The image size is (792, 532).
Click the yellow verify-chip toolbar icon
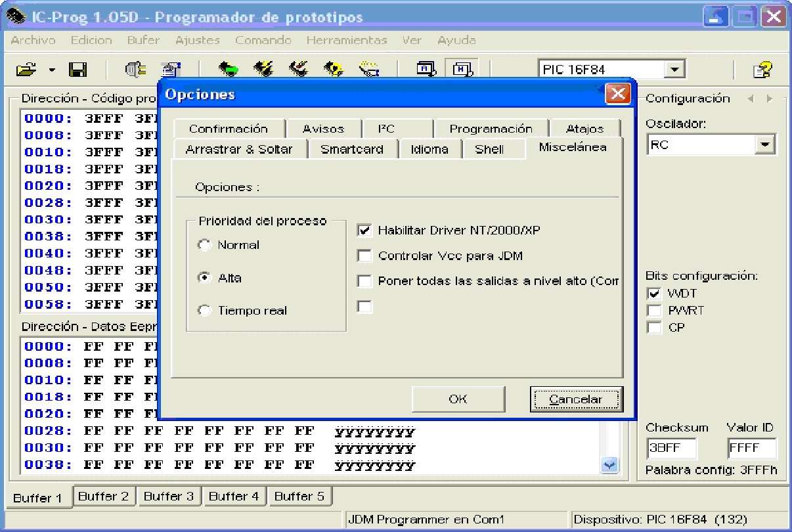[x=333, y=69]
